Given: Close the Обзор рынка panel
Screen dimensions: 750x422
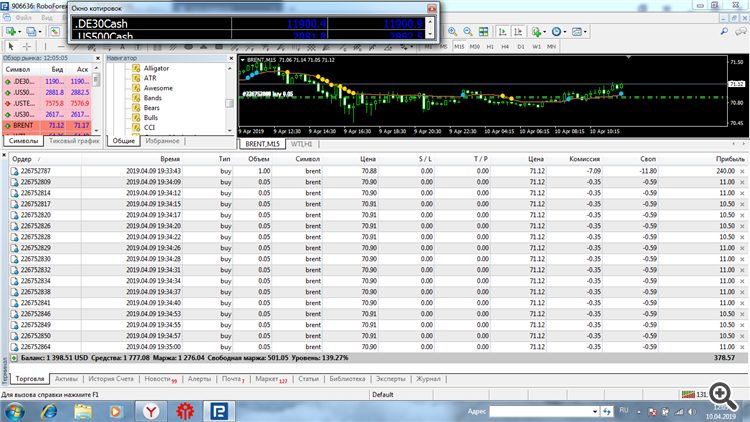Looking at the screenshot, I should click(98, 58).
